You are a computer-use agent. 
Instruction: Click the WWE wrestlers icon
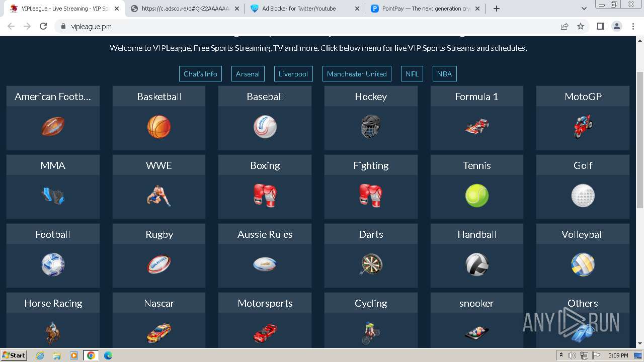point(159,196)
